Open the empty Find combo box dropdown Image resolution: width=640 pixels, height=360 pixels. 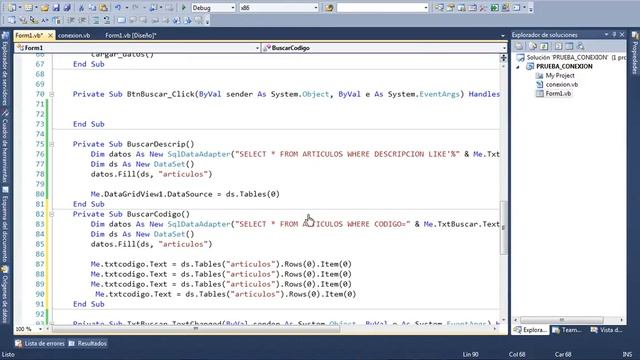425,8
